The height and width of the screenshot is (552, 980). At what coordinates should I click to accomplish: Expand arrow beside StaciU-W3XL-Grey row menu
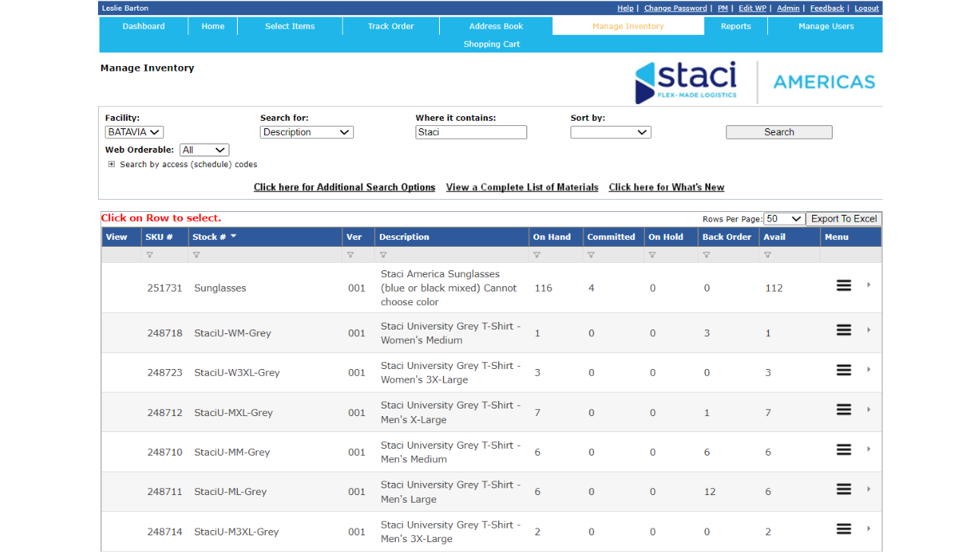(x=868, y=370)
